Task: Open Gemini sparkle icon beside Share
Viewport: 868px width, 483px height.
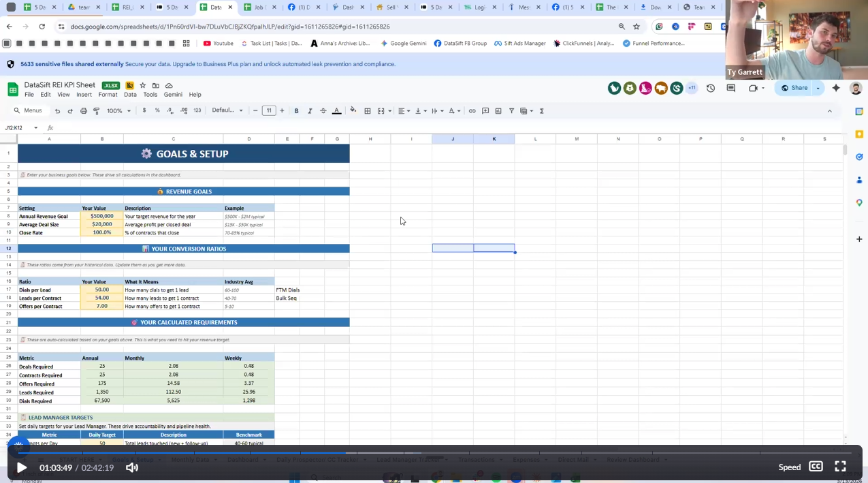Action: click(x=836, y=88)
